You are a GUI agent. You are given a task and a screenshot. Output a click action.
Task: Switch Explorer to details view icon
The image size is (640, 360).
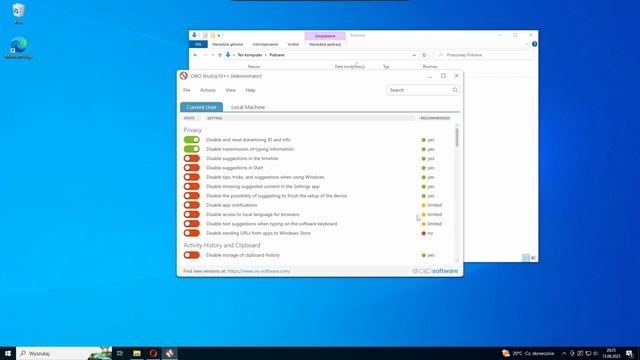526,258
